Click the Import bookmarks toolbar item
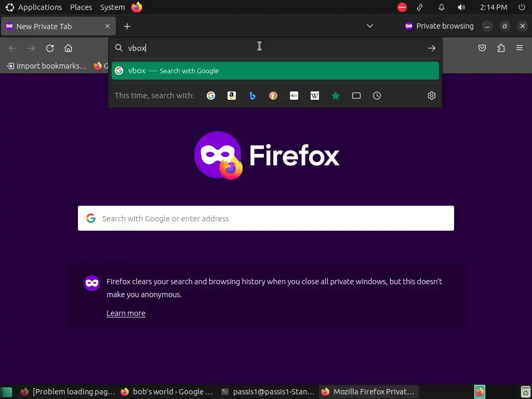The image size is (532, 399). (x=47, y=66)
